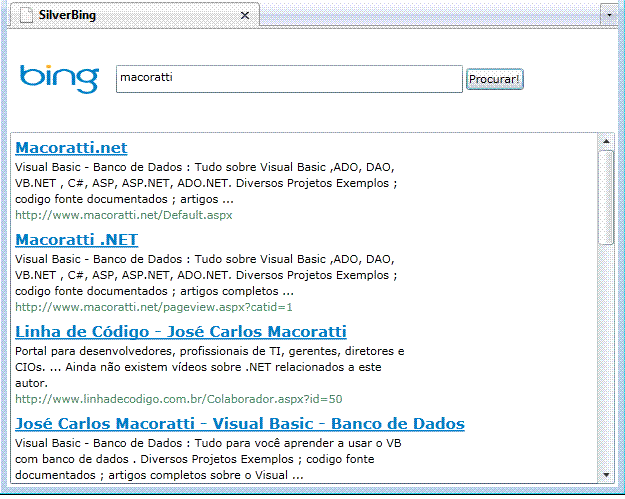
Task: Click the pageview.aspx?catid=1 URL text
Action: (x=153, y=307)
